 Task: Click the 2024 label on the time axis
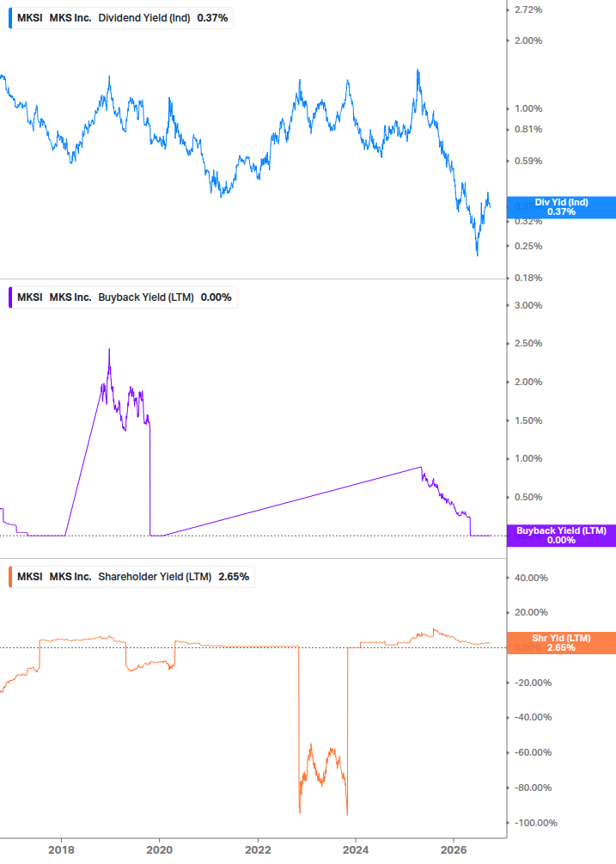pos(356,850)
